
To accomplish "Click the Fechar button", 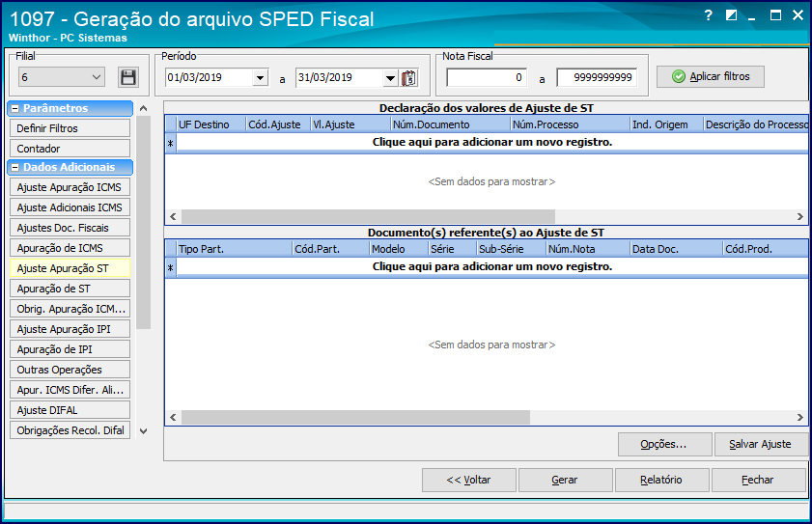I will [758, 480].
